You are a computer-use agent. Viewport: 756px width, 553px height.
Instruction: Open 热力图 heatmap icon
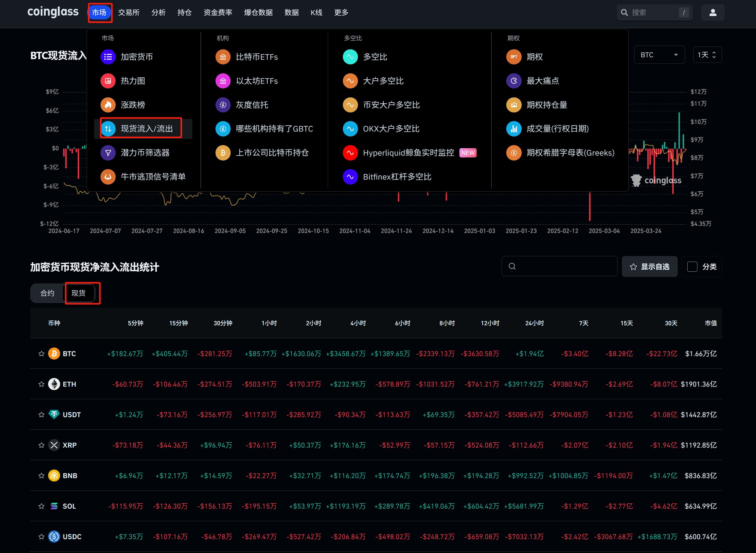pyautogui.click(x=108, y=81)
